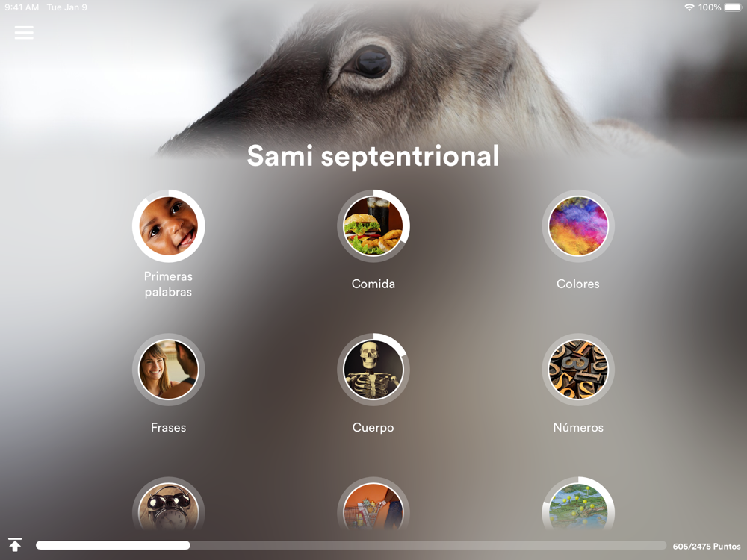
Task: Click the Colores label text
Action: point(578,284)
